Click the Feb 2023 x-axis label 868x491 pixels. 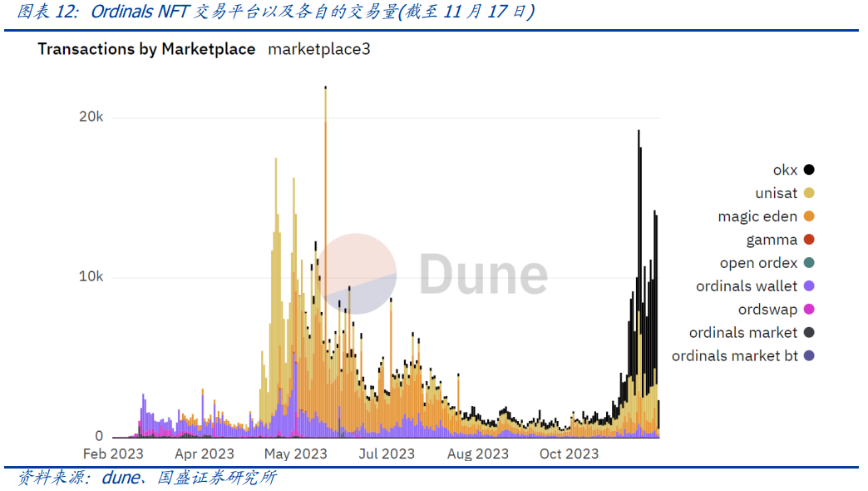pos(113,454)
